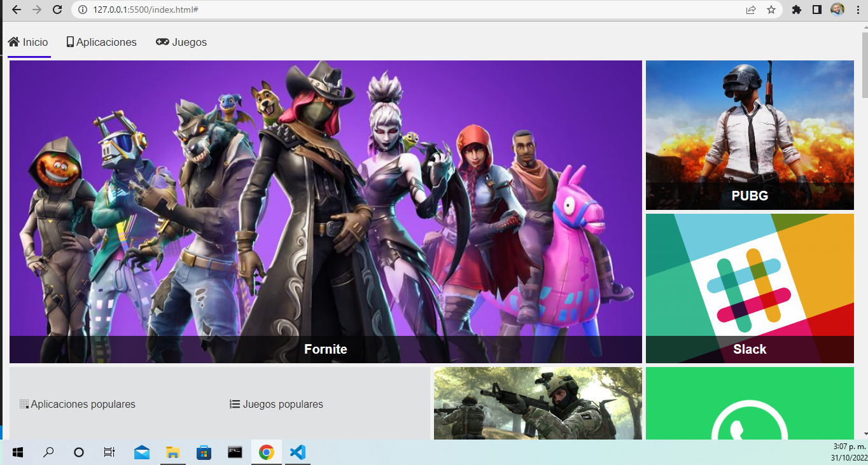Open the Slack app card
The height and width of the screenshot is (465, 868).
[x=750, y=288]
